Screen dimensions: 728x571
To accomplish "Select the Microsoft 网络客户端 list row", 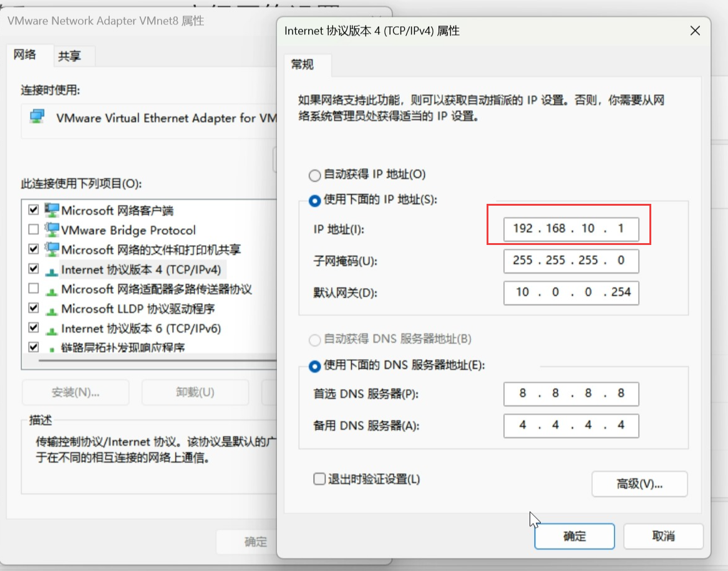I will pos(117,211).
